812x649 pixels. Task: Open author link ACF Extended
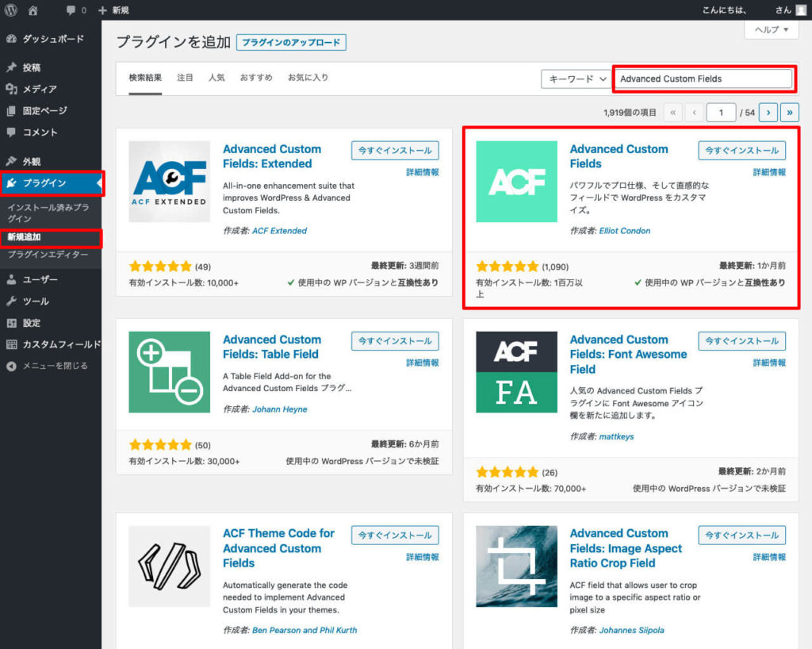click(280, 231)
